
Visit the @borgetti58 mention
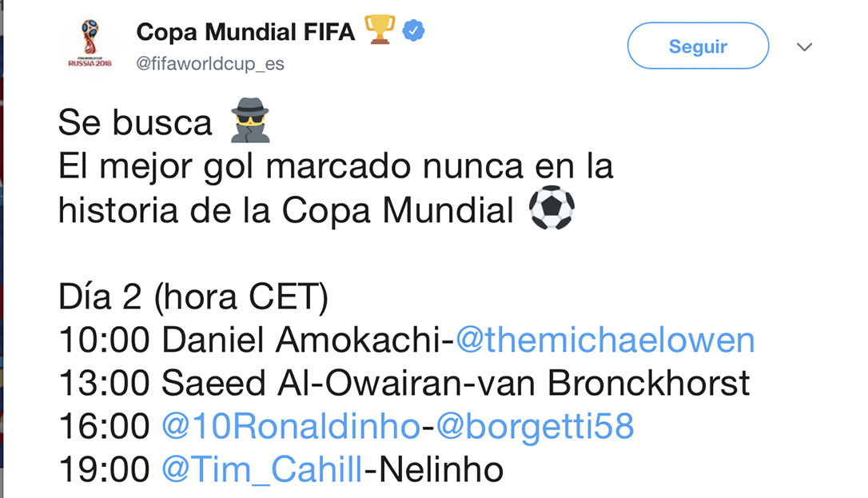(534, 427)
